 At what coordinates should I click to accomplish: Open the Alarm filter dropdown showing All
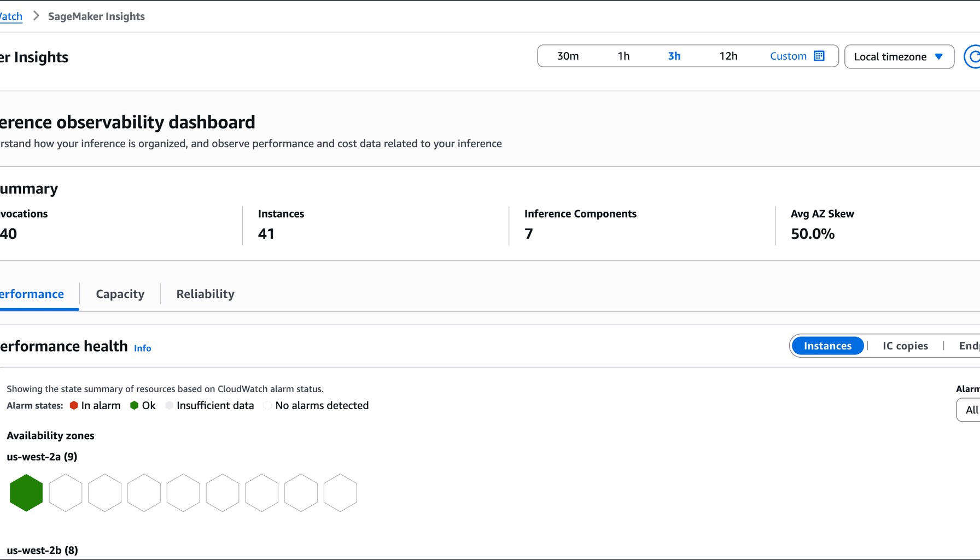pyautogui.click(x=969, y=410)
